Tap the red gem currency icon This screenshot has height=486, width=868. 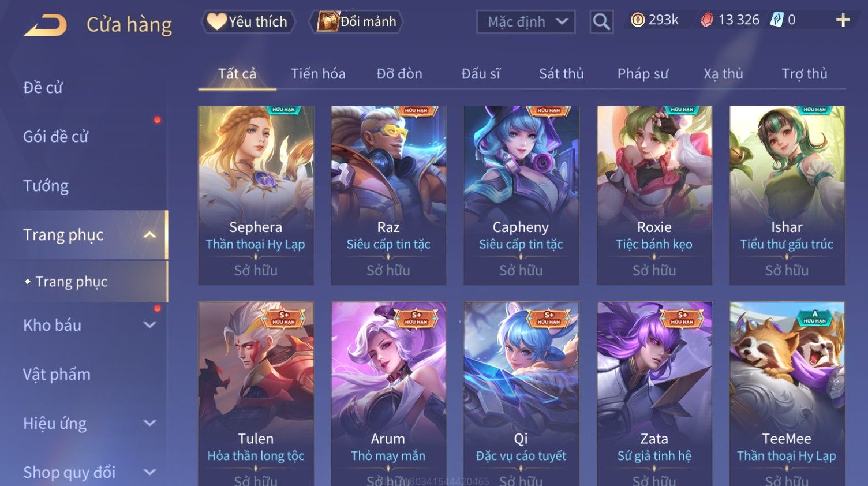tap(707, 20)
